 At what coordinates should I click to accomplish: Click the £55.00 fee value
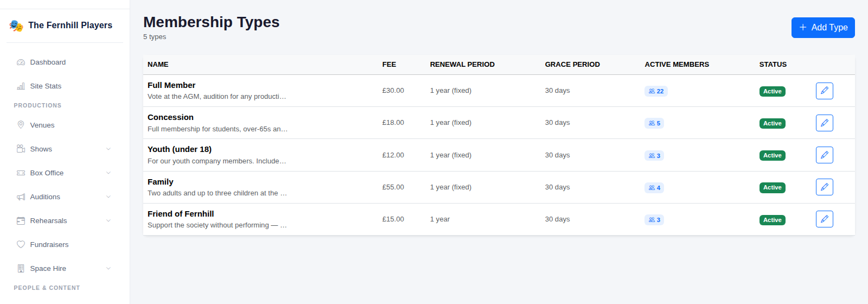click(x=393, y=187)
